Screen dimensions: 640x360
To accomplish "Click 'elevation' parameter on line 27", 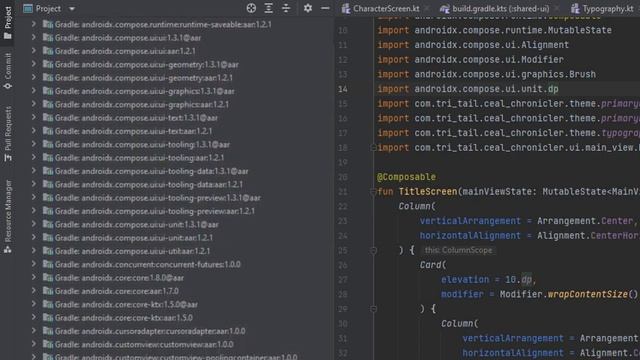I will (465, 280).
